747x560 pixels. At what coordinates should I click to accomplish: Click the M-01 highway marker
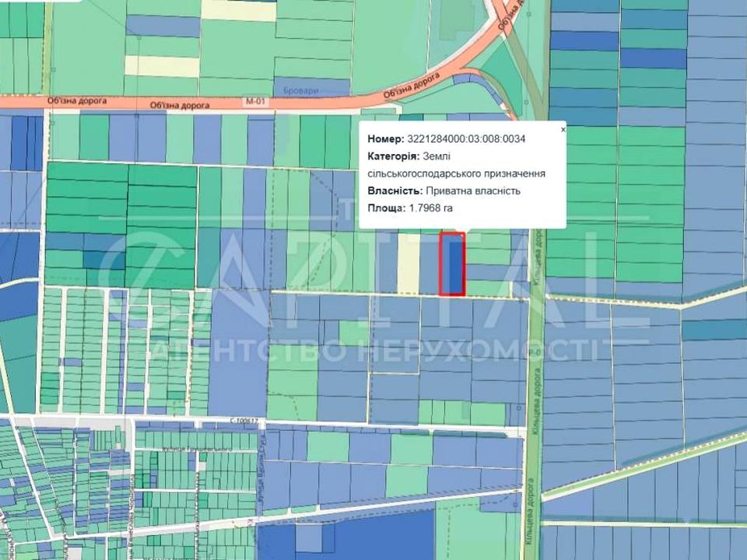coord(254,102)
